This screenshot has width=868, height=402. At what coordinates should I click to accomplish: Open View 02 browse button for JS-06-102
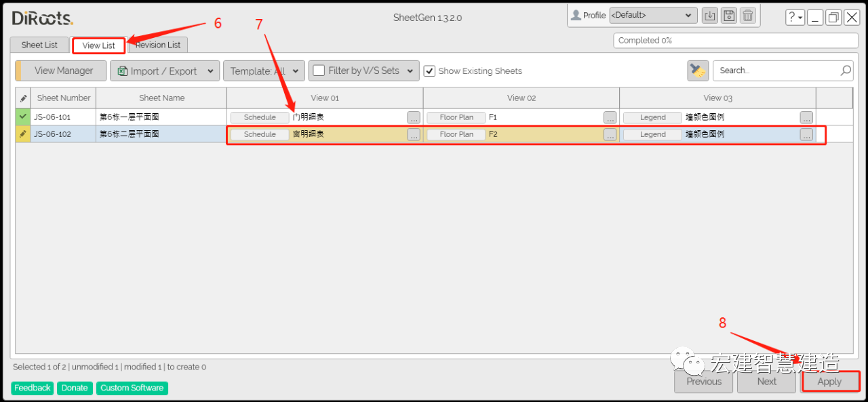pos(610,134)
